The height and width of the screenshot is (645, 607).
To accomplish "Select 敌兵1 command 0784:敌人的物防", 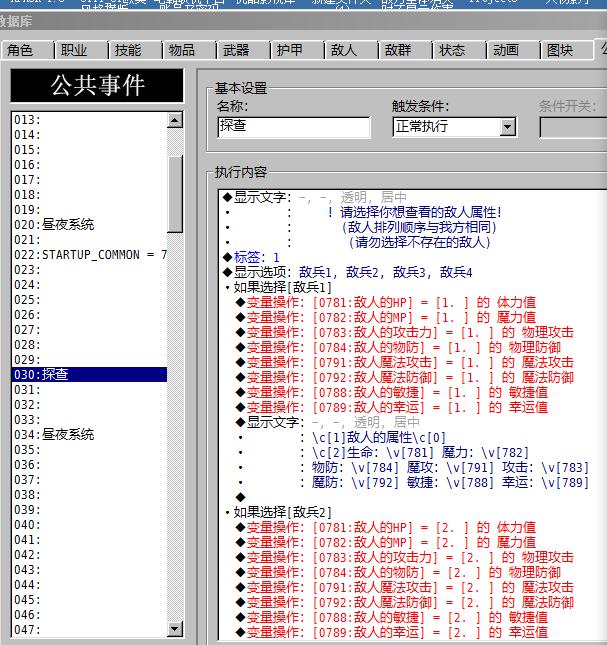I will [x=398, y=347].
